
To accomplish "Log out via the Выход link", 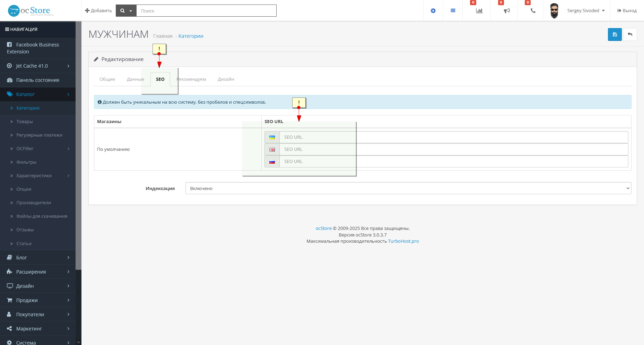I will pyautogui.click(x=627, y=11).
